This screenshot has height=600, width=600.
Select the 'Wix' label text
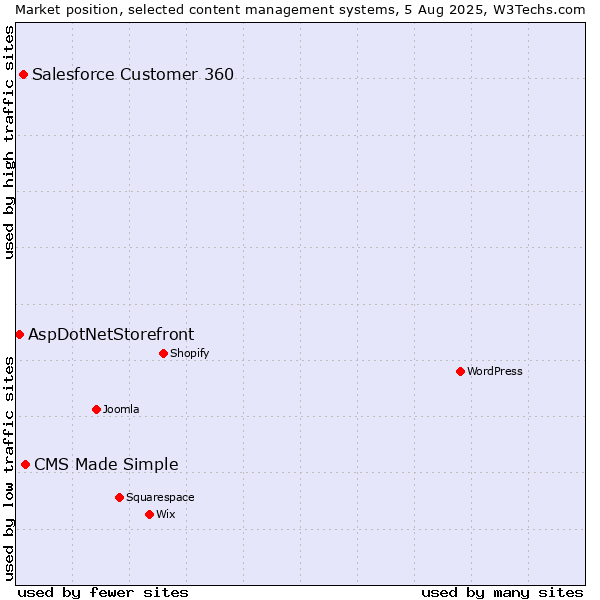pos(166,514)
